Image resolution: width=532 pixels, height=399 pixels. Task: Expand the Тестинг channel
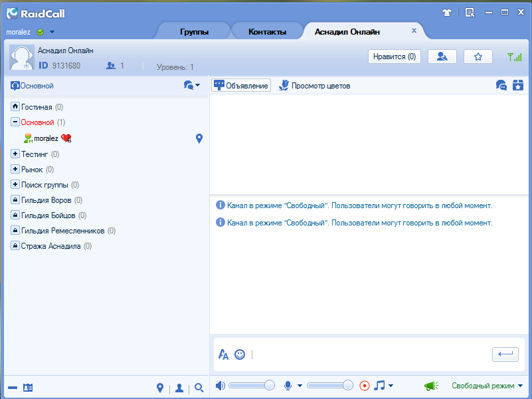coord(15,154)
